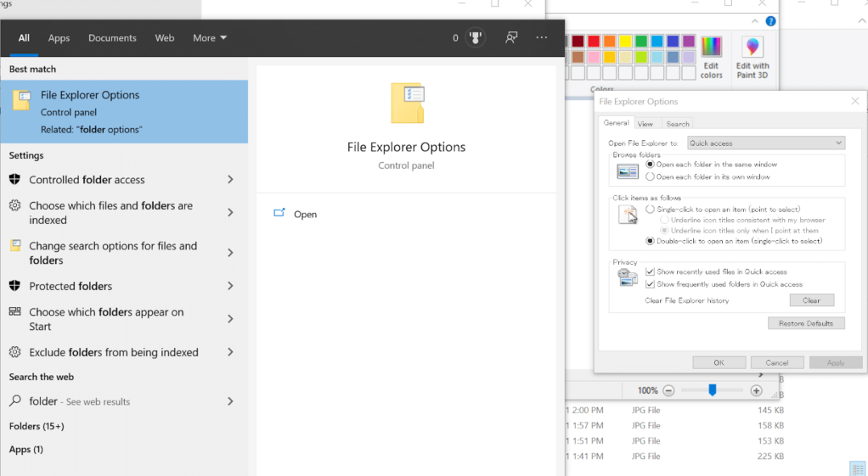Viewport: 868px width, 476px height.
Task: Uncheck 'Show recently used files in Quick access'
Action: coord(651,272)
